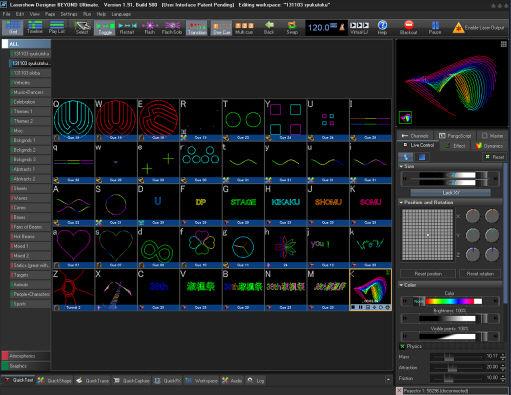Image resolution: width=511 pixels, height=395 pixels.
Task: Switch to the Effect tab
Action: [x=455, y=146]
